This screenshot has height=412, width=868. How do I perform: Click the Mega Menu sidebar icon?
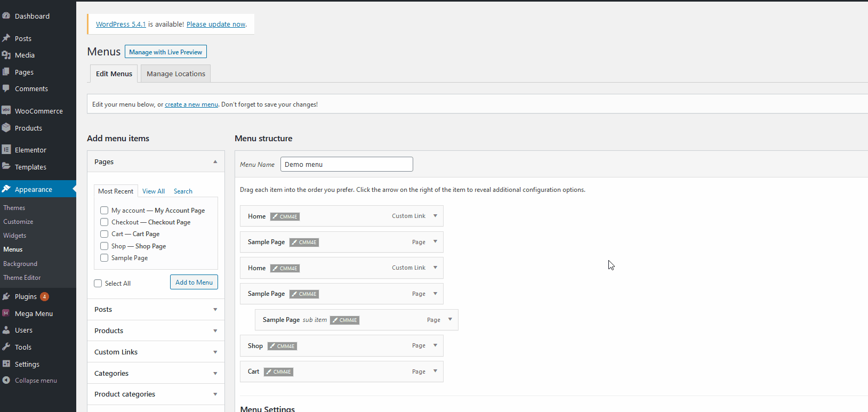6,313
